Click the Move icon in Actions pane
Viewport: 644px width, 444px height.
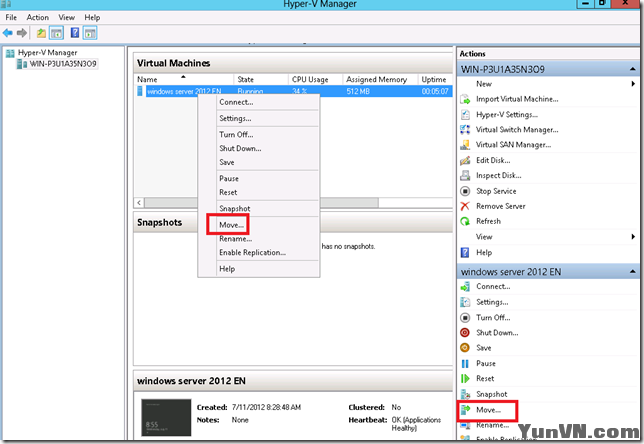pos(465,409)
